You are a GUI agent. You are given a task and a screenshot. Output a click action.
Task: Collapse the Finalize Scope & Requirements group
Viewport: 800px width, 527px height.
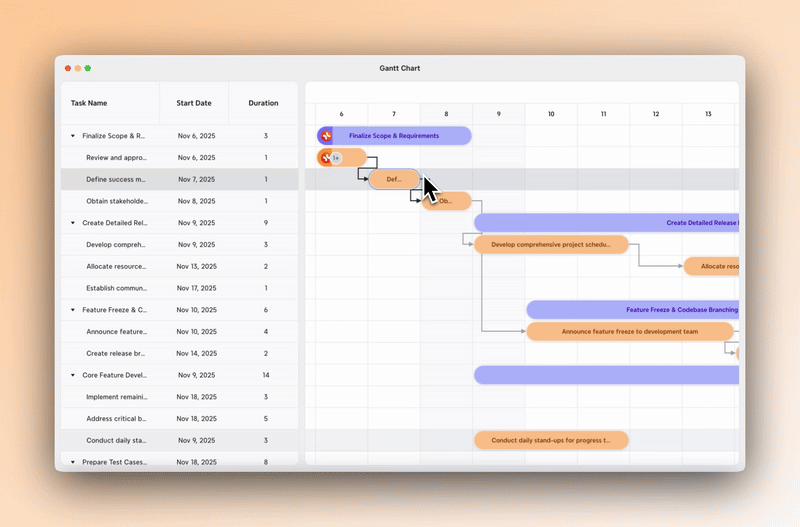(x=72, y=136)
